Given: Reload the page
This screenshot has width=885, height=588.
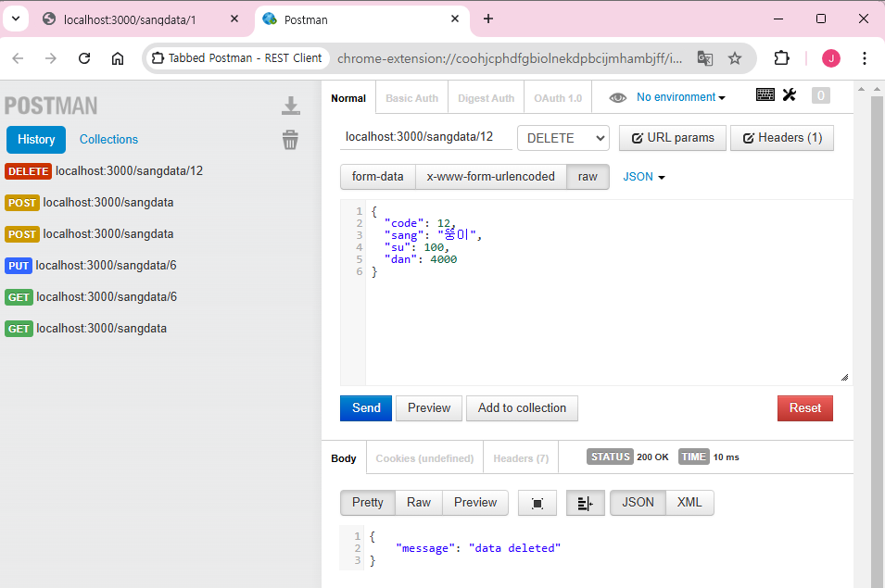Looking at the screenshot, I should click(x=84, y=58).
